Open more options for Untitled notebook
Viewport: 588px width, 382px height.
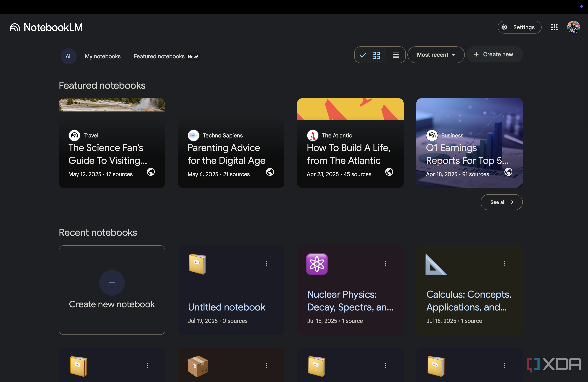click(x=266, y=263)
